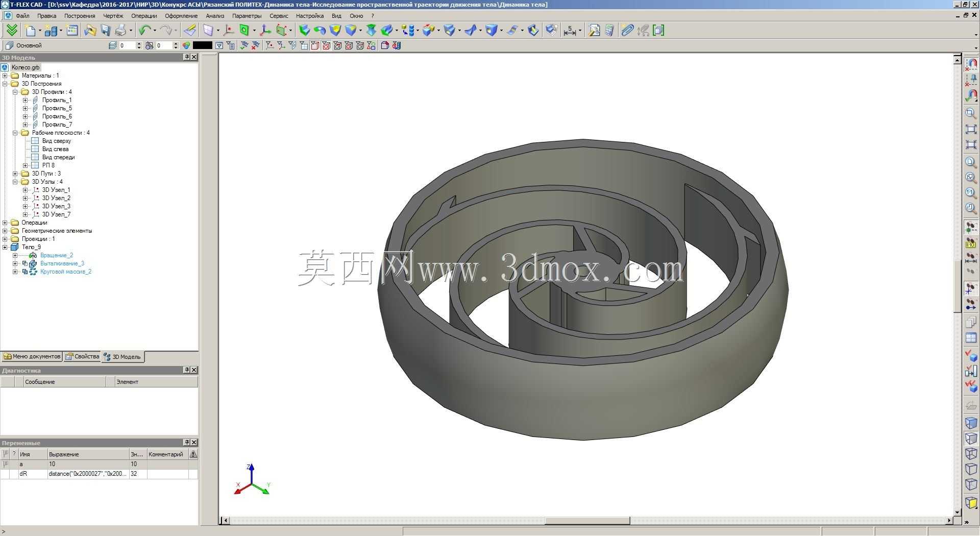Expand the Вращение_2 operation node
This screenshot has width=980, height=536.
click(15, 255)
